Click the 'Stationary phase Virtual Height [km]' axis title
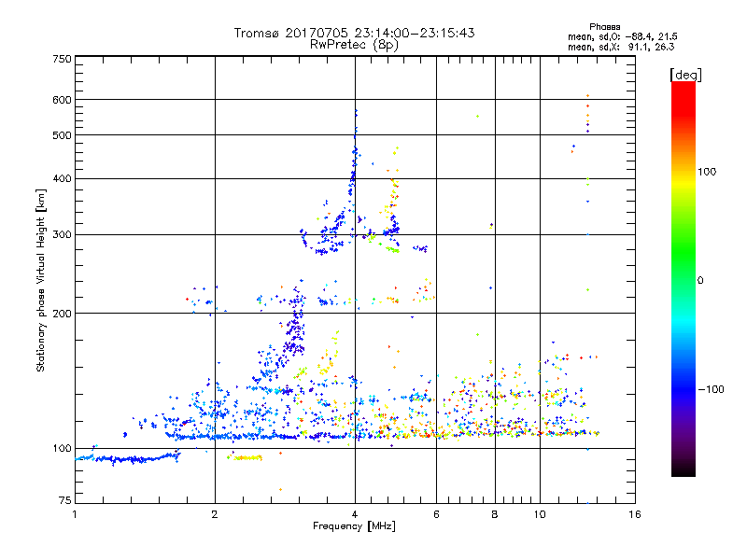 click(41, 280)
